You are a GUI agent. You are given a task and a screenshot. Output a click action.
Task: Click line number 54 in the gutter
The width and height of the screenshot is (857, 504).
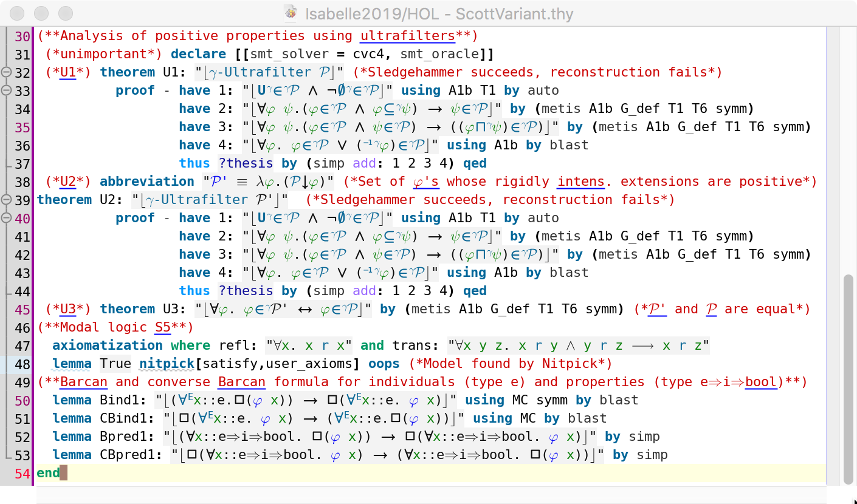click(22, 473)
